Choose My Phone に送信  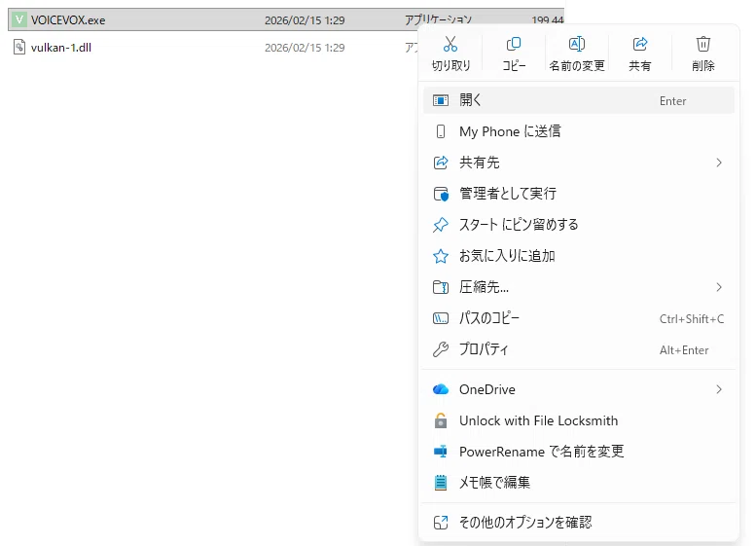click(579, 131)
